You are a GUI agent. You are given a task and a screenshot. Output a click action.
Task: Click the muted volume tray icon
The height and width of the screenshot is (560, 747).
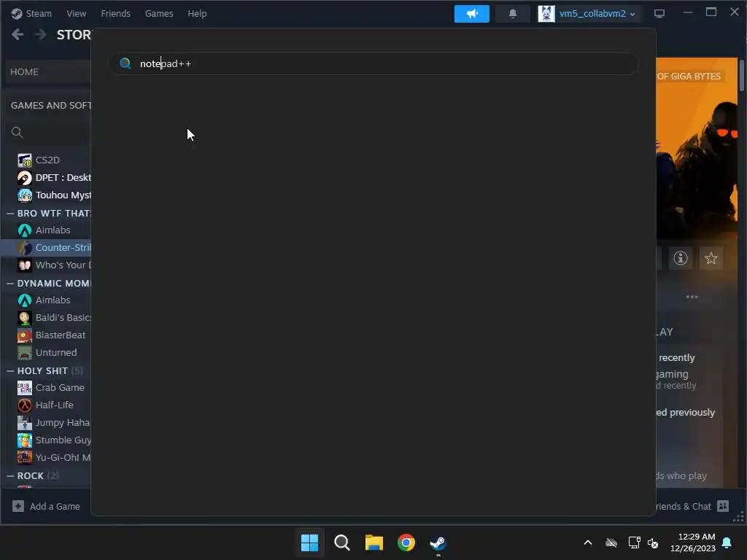tap(653, 542)
